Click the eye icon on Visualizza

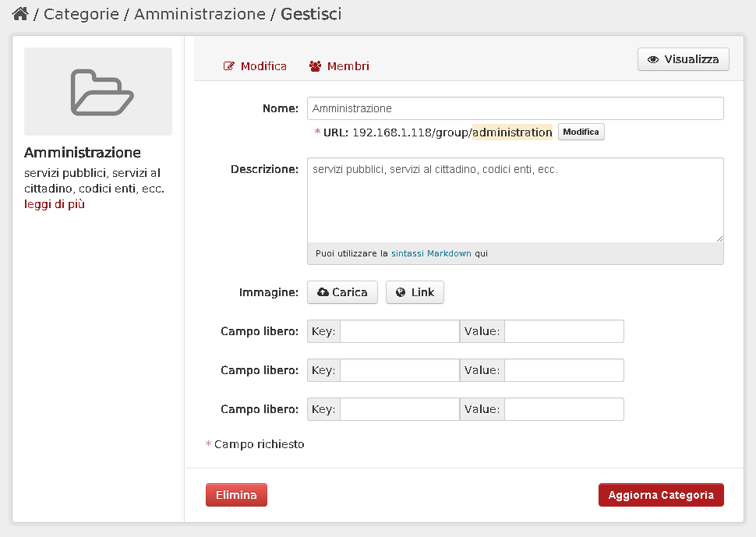653,59
